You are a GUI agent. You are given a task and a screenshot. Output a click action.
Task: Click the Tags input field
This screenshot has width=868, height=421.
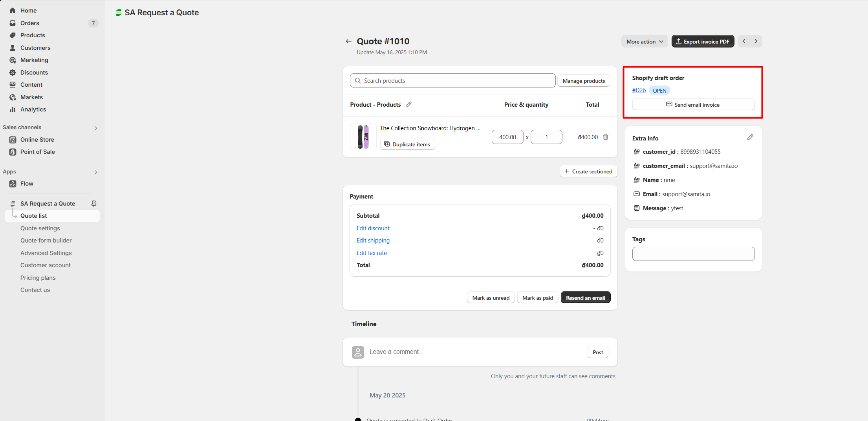click(x=693, y=254)
